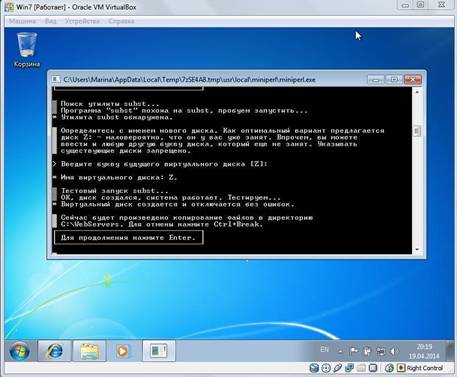This screenshot has height=377, width=457.
Task: Click VirtualBox network adapters indicator icon
Action: tap(349, 368)
